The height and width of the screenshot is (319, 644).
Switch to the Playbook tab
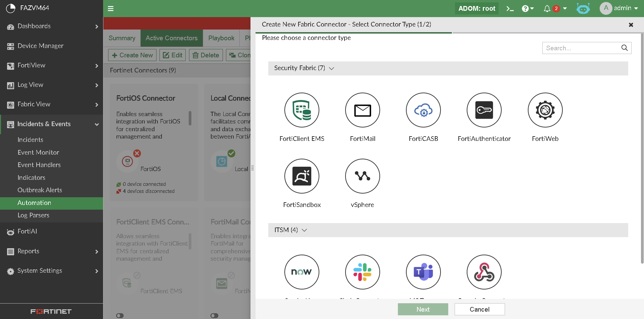pyautogui.click(x=221, y=38)
